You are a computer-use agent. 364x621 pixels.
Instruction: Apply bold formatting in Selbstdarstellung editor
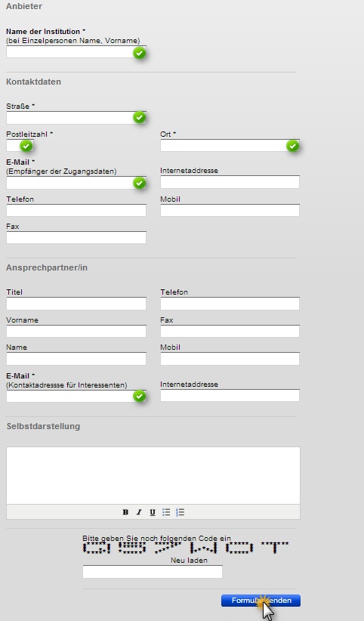click(125, 512)
